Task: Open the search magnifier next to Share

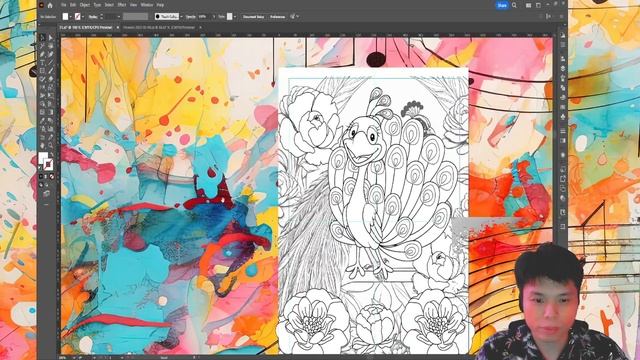Action: click(x=514, y=5)
